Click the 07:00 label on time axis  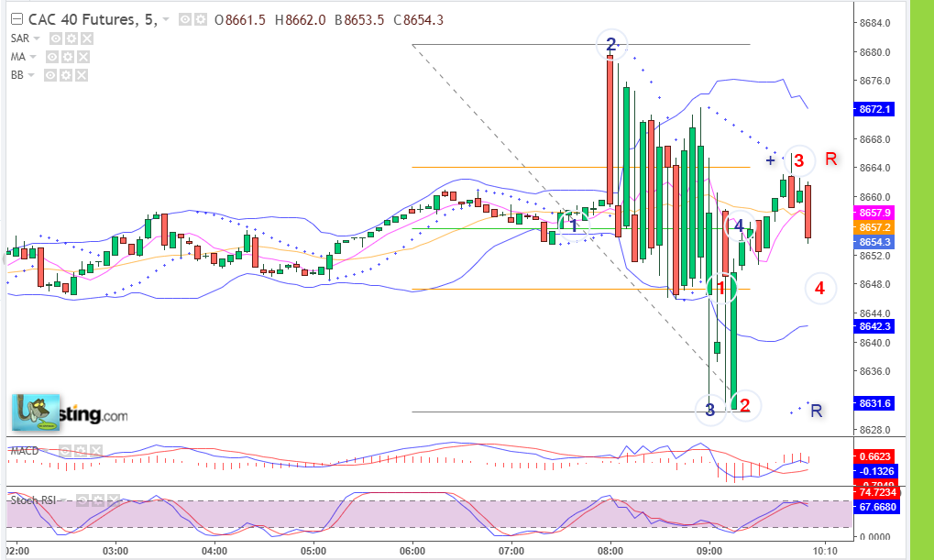coord(511,551)
